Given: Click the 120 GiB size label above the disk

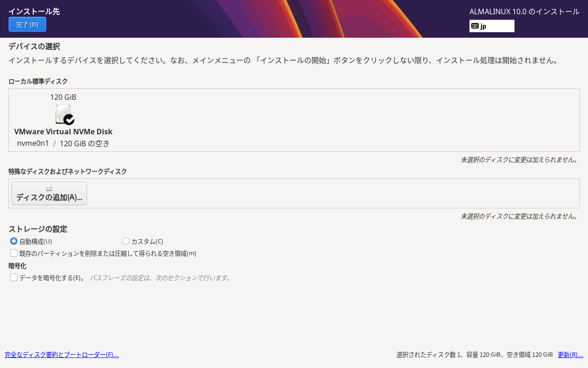Looking at the screenshot, I should point(63,97).
